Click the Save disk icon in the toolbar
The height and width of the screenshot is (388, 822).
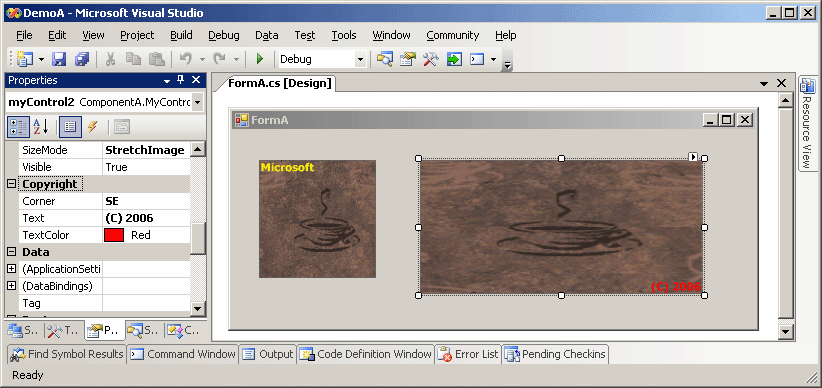pos(59,59)
